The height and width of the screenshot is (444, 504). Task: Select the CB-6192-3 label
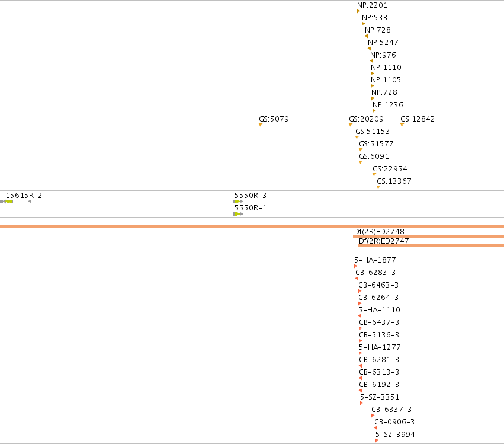tap(379, 385)
